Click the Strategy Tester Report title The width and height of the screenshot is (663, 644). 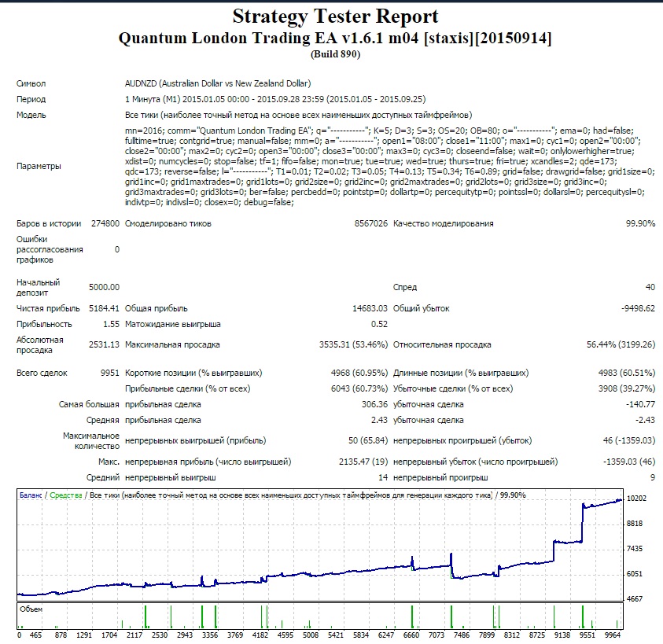(335, 17)
